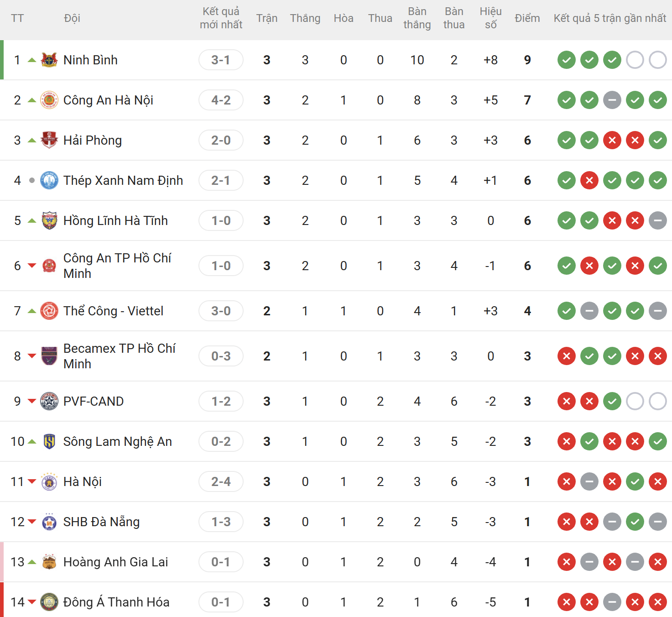Click the PVF-CAND club emblem
Viewport: 672px width, 617px height.
coord(49,401)
